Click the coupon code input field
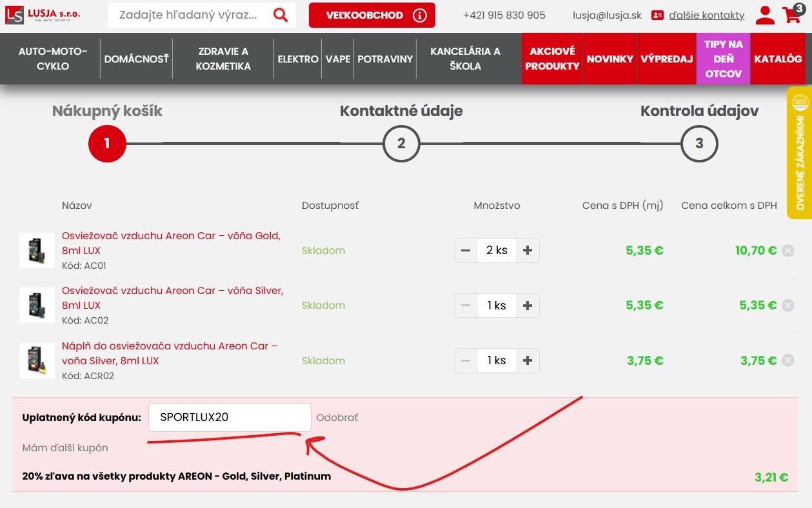Viewport: 812px width, 508px height. [x=230, y=417]
